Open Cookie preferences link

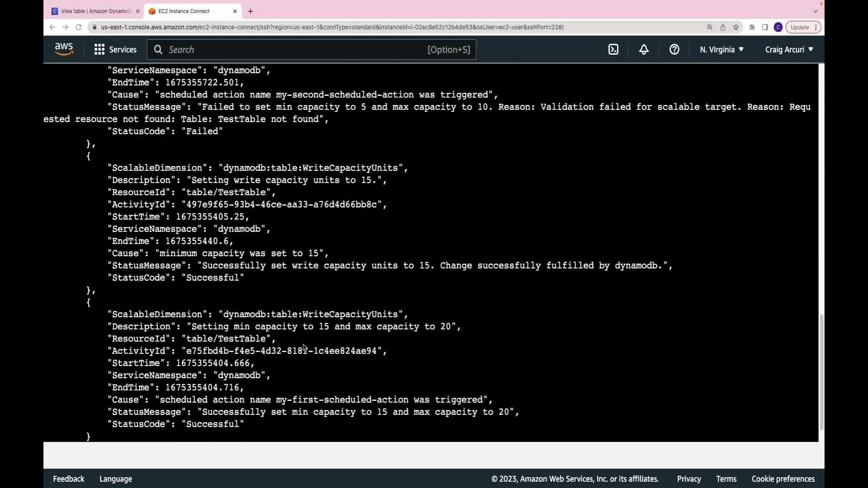coord(783,479)
